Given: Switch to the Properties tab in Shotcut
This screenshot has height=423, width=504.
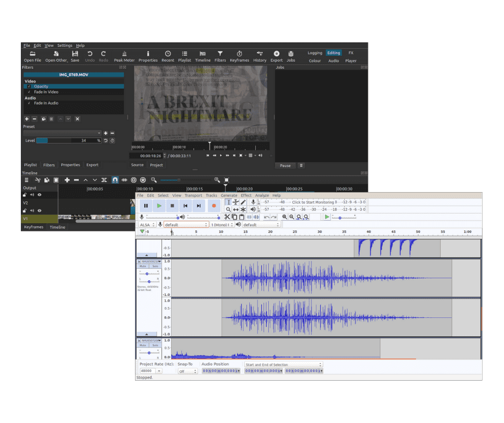Looking at the screenshot, I should pos(70,165).
